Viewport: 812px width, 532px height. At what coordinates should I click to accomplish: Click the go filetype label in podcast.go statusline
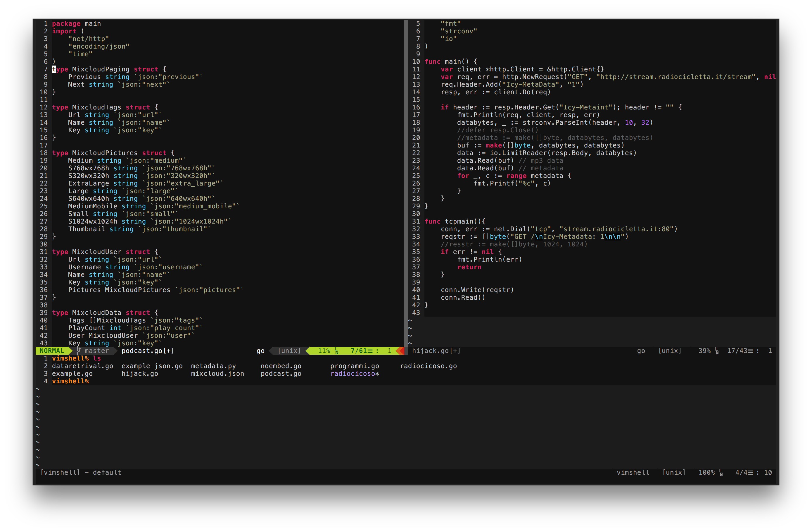[x=260, y=351]
